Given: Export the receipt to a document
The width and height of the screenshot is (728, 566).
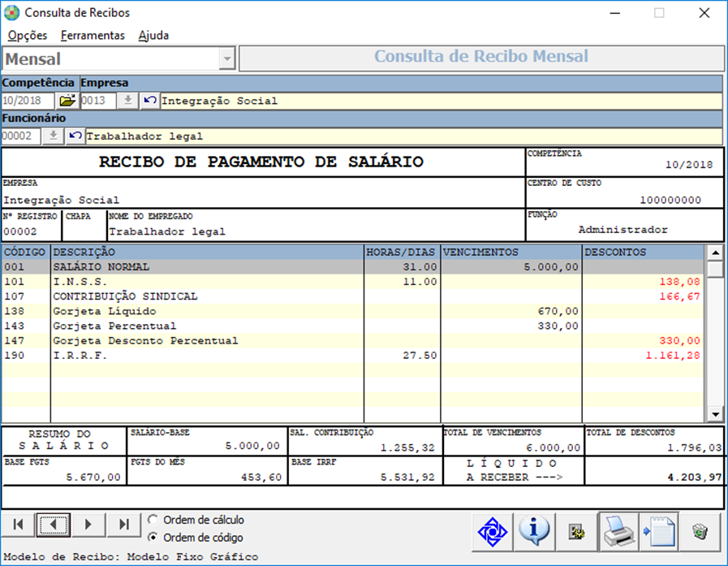Looking at the screenshot, I should pos(659,532).
